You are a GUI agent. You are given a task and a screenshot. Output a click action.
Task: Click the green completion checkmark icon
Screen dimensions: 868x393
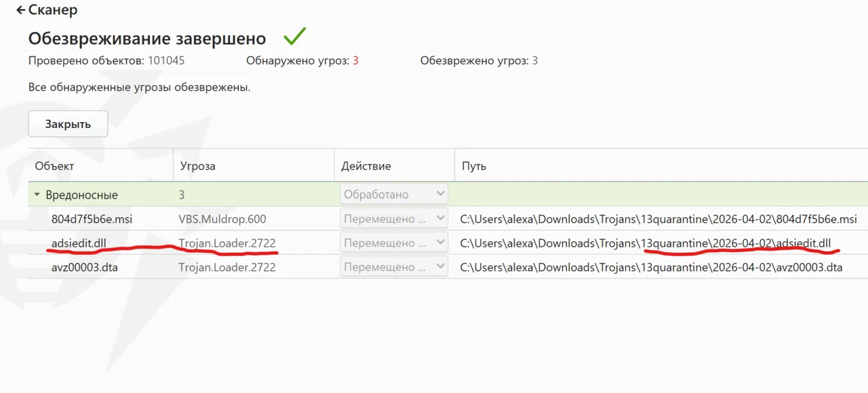pos(294,37)
